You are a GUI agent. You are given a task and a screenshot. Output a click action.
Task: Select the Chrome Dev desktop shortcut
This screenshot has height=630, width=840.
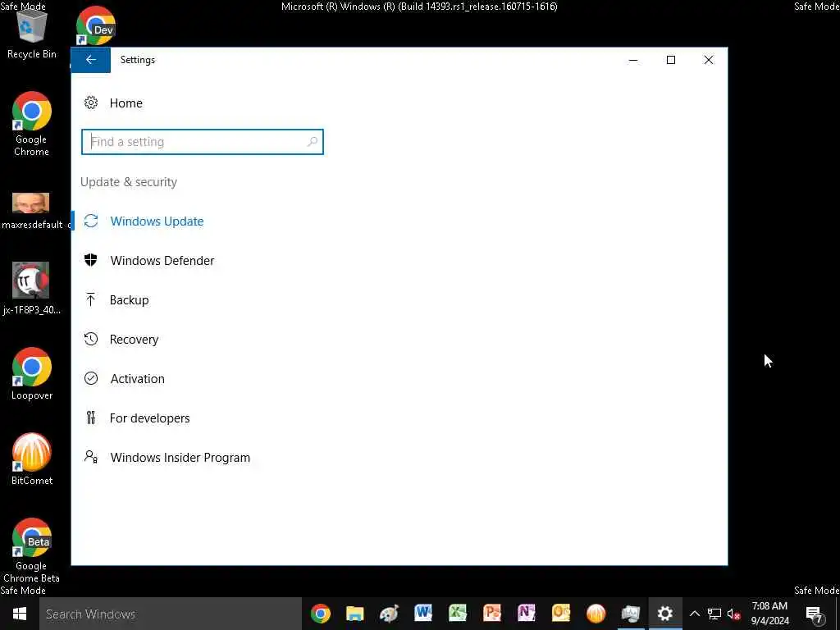point(95,25)
